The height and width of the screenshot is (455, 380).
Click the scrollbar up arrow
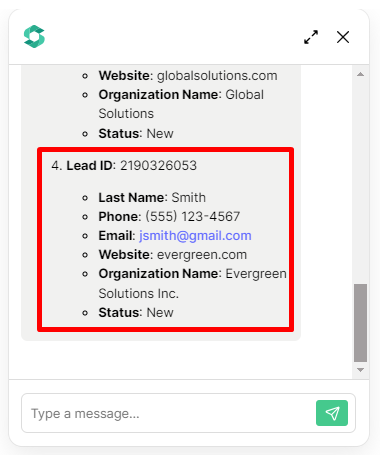[360, 74]
